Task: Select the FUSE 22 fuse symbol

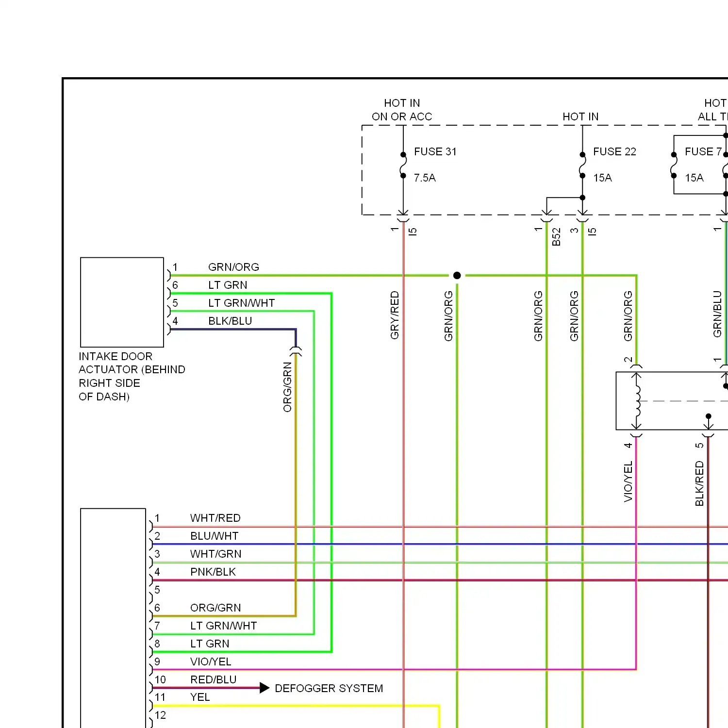Action: pos(582,165)
